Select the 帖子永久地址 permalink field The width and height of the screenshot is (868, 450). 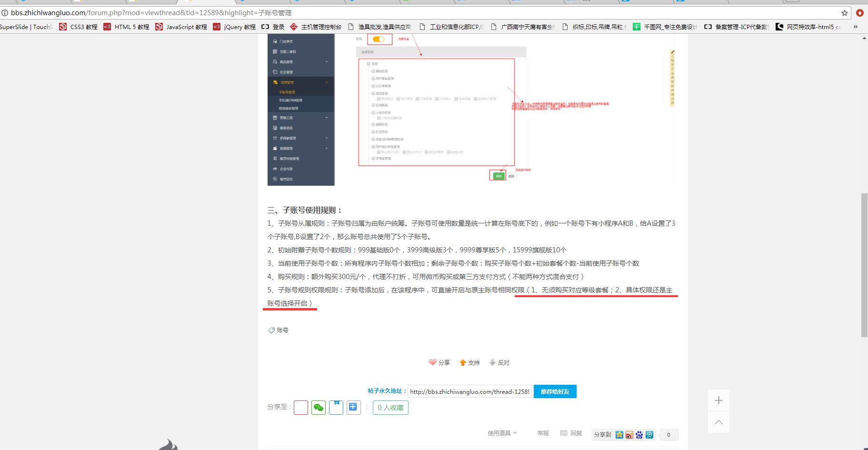pos(469,391)
